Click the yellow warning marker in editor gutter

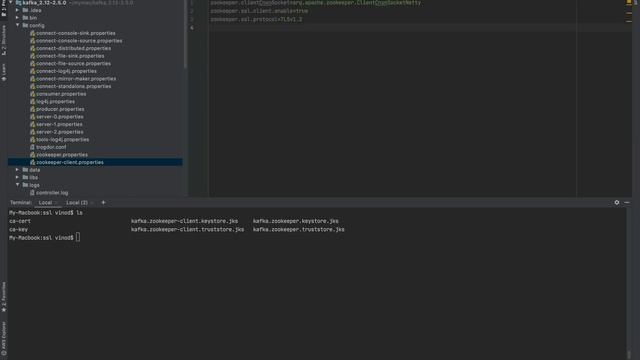pyautogui.click(x=629, y=2)
